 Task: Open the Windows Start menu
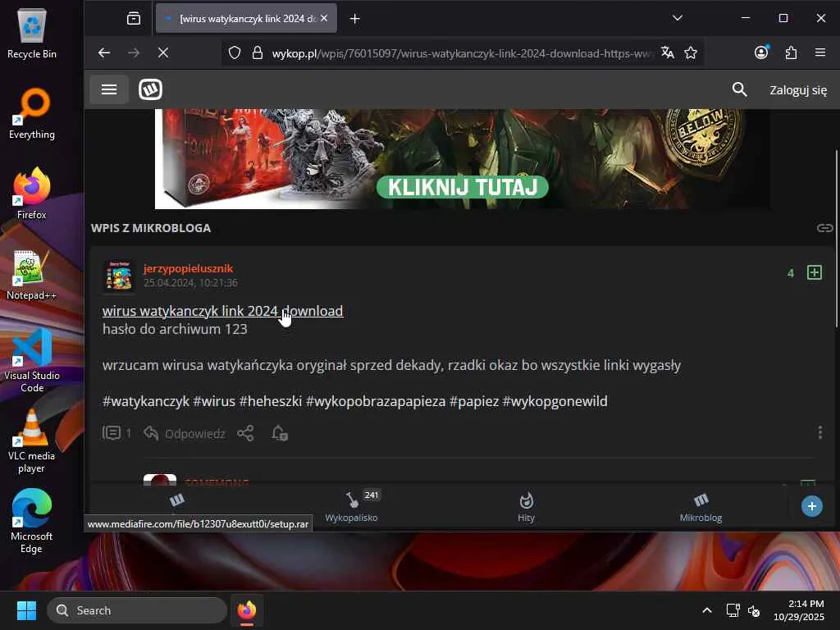(x=26, y=610)
